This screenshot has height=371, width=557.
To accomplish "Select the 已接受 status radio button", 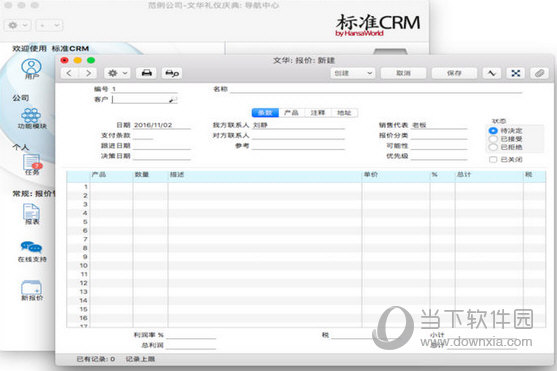I will point(493,139).
